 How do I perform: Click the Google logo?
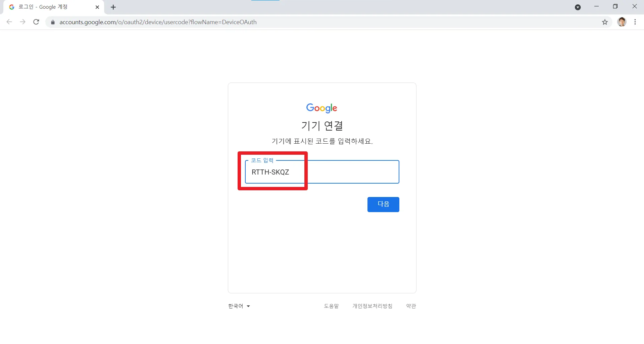tap(322, 108)
